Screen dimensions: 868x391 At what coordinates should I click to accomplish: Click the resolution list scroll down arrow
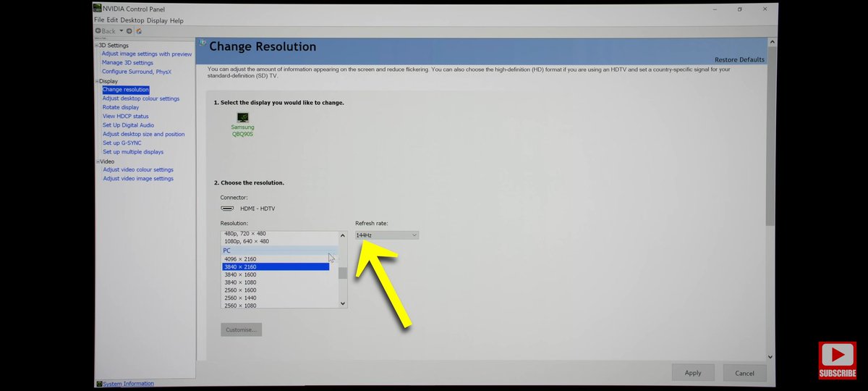point(343,304)
